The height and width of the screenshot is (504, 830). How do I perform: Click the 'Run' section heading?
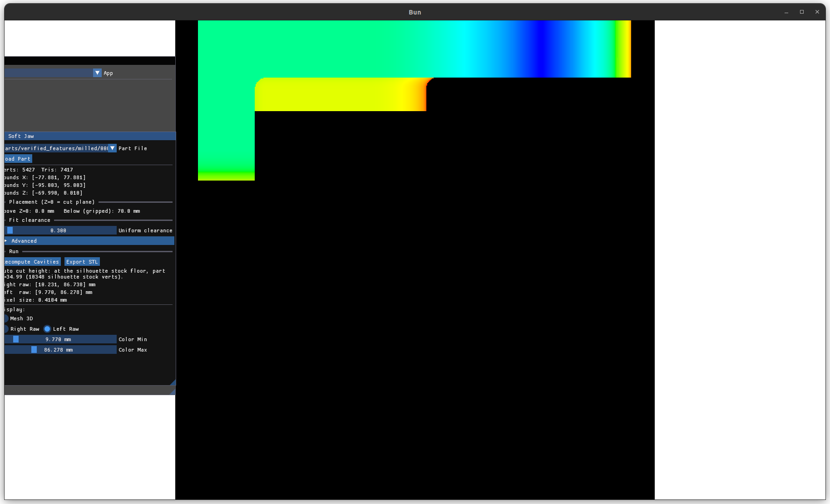click(x=14, y=251)
